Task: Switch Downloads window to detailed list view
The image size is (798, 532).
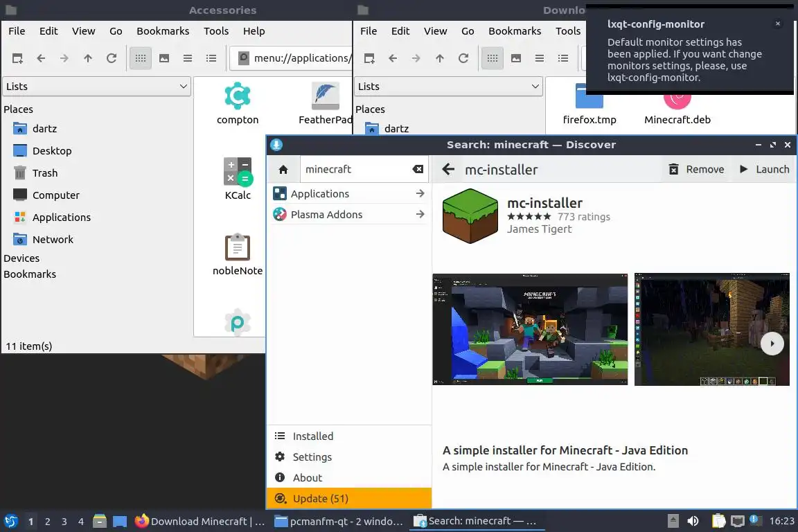Action: [x=563, y=58]
